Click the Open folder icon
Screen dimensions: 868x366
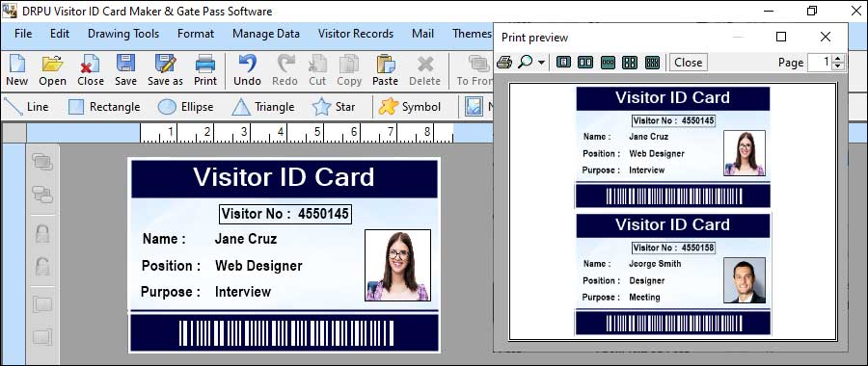53,70
